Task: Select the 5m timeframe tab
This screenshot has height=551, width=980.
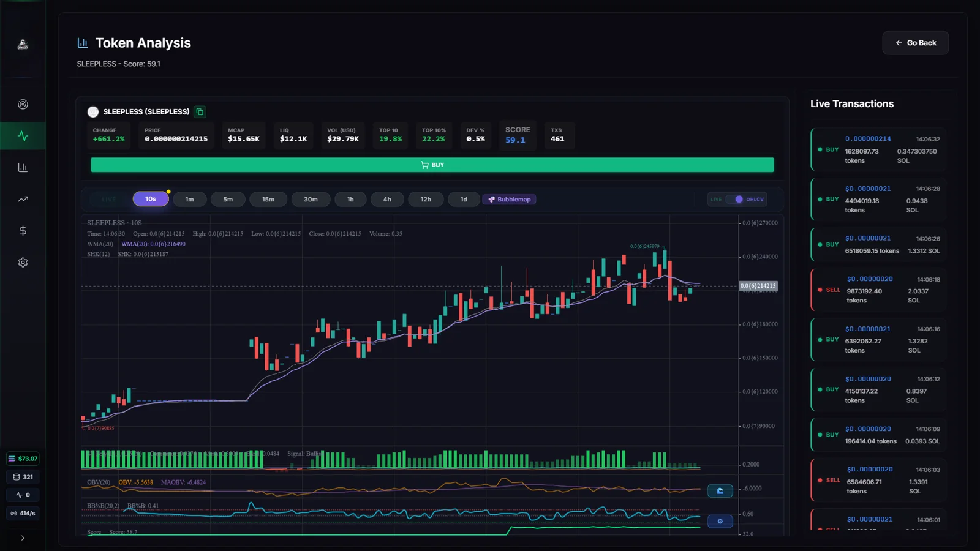Action: pyautogui.click(x=228, y=200)
